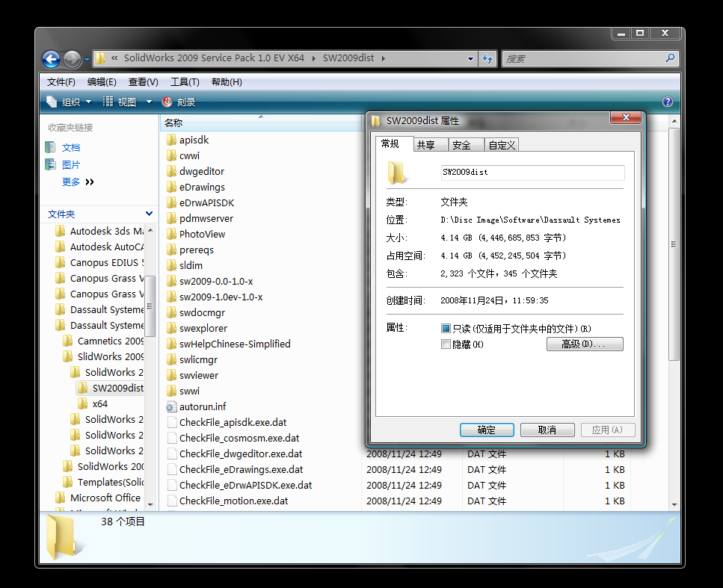The height and width of the screenshot is (588, 723).
Task: Click the SW2009dist folder name field
Action: pyautogui.click(x=532, y=173)
